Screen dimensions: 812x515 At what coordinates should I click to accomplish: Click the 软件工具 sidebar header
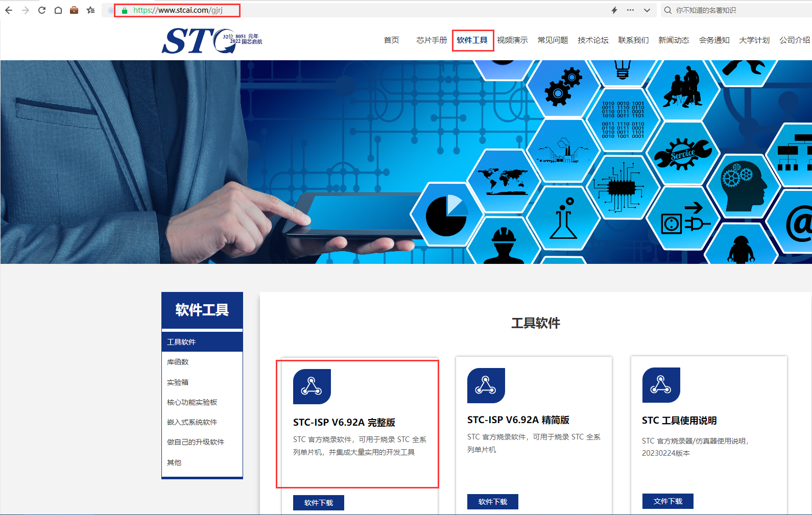(x=202, y=310)
